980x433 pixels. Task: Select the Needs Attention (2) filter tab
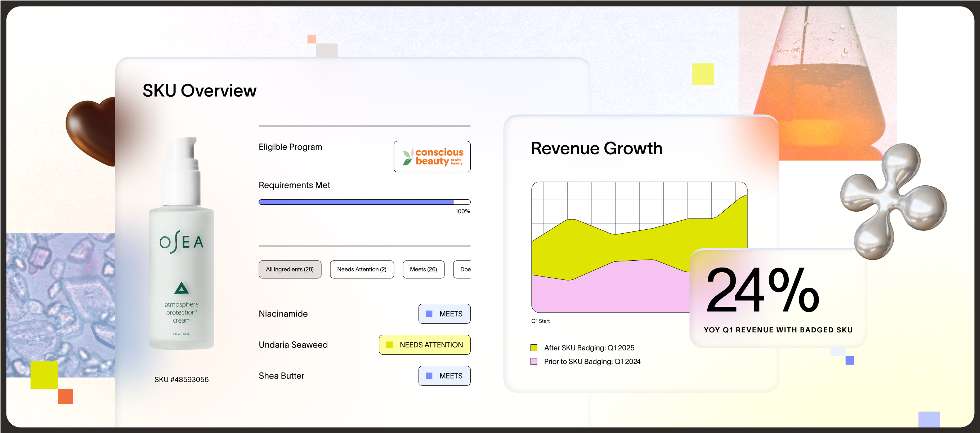point(362,269)
